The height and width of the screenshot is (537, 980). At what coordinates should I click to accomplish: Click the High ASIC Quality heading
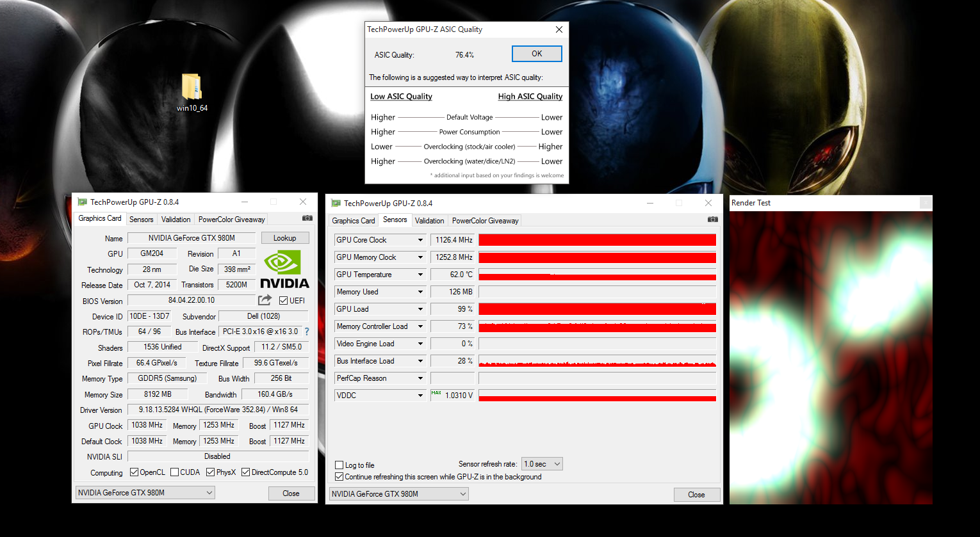[530, 97]
